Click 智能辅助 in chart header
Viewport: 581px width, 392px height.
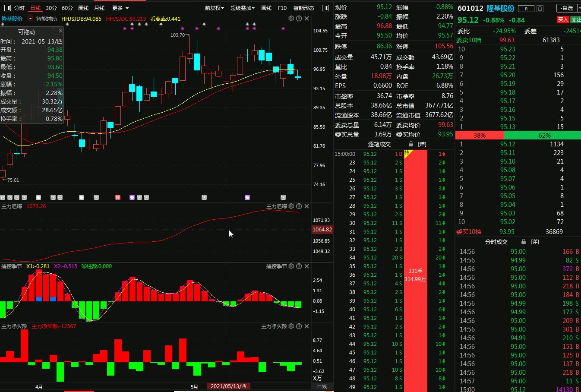tap(47, 19)
